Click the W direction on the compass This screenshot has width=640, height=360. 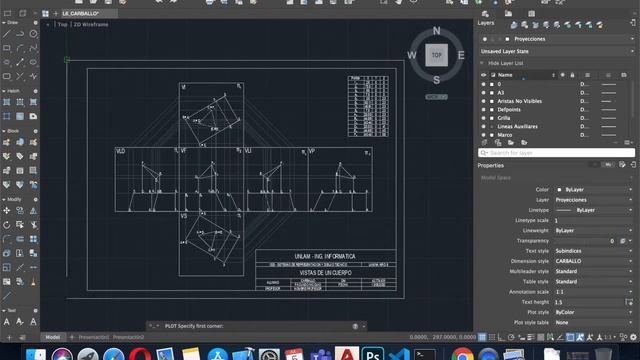[x=411, y=55]
